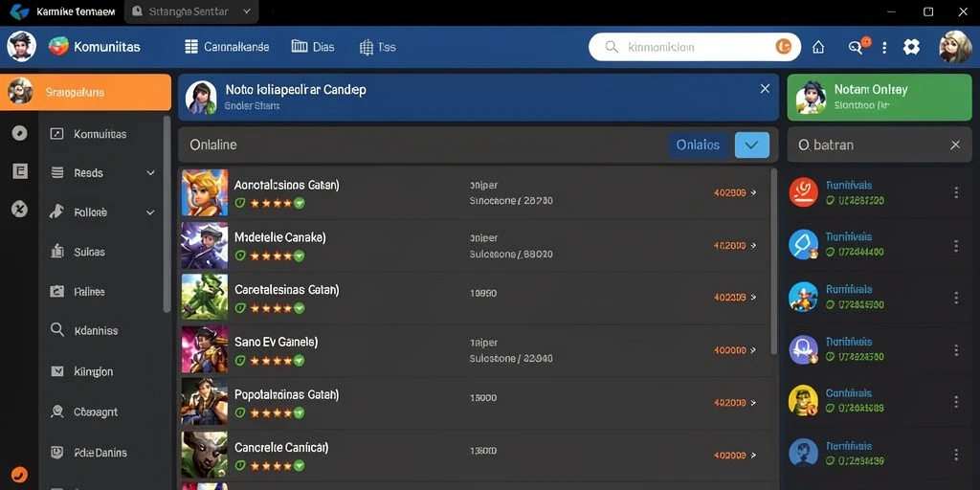Switch to the Dias tab
The width and height of the screenshot is (980, 490).
pos(313,47)
